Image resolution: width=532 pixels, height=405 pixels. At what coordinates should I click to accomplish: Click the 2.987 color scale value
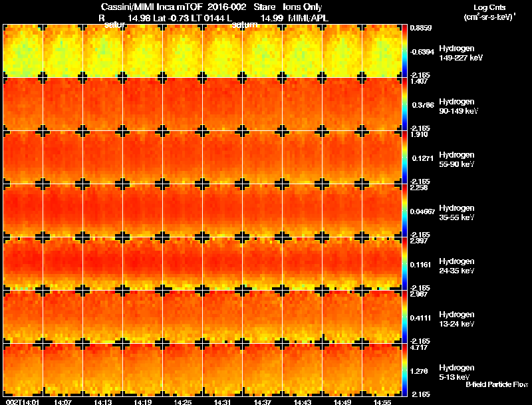[x=420, y=294]
